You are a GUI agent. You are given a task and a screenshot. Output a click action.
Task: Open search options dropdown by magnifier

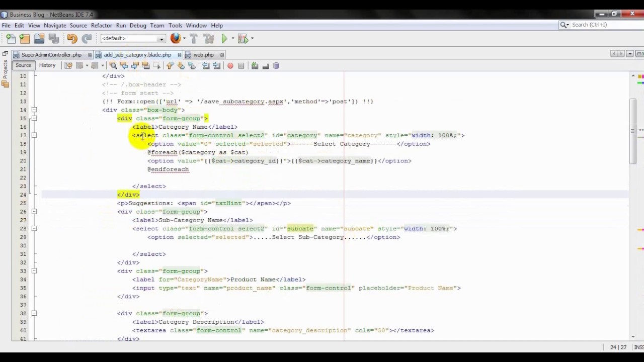tap(565, 25)
